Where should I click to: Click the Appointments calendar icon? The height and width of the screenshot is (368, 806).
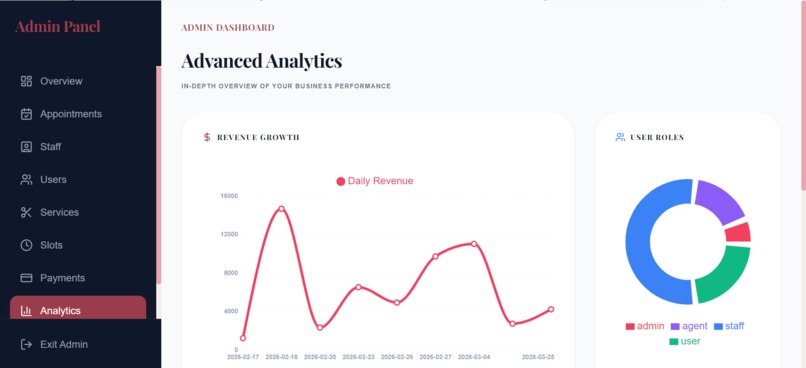(x=26, y=114)
